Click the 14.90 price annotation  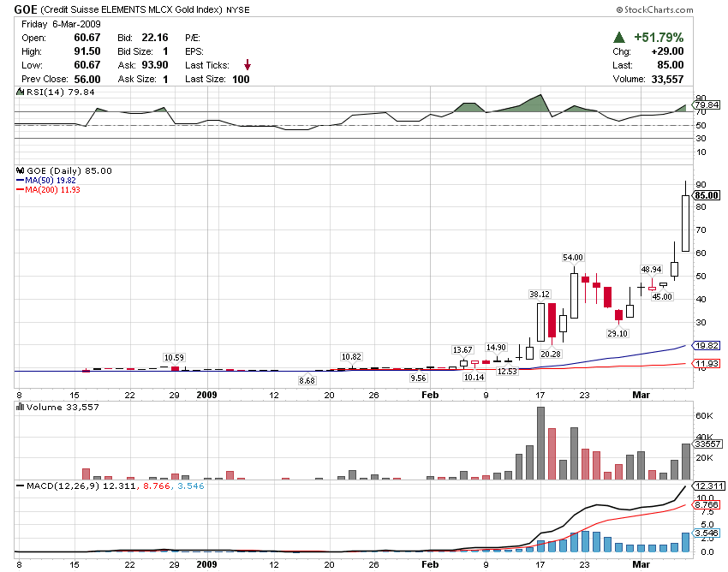(496, 348)
